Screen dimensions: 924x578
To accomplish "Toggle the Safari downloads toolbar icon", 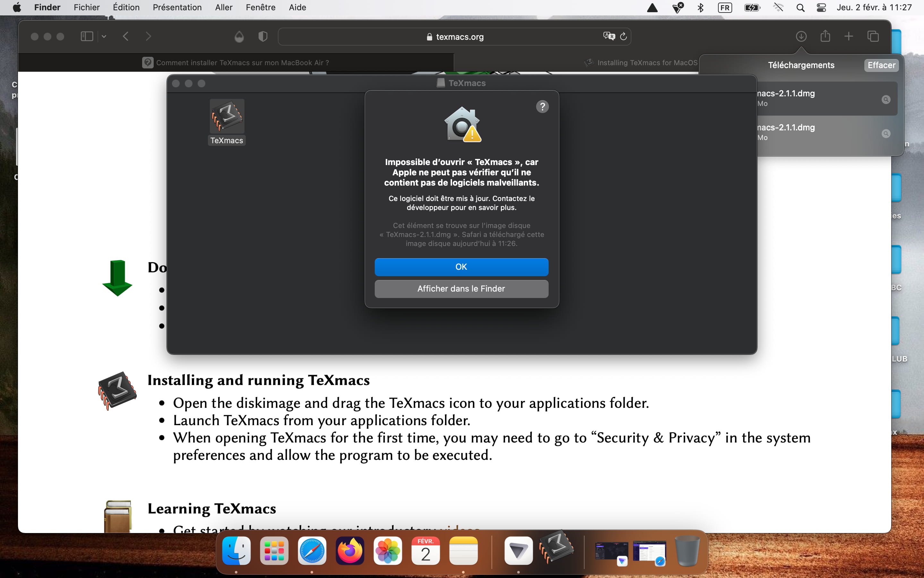I will 801,36.
